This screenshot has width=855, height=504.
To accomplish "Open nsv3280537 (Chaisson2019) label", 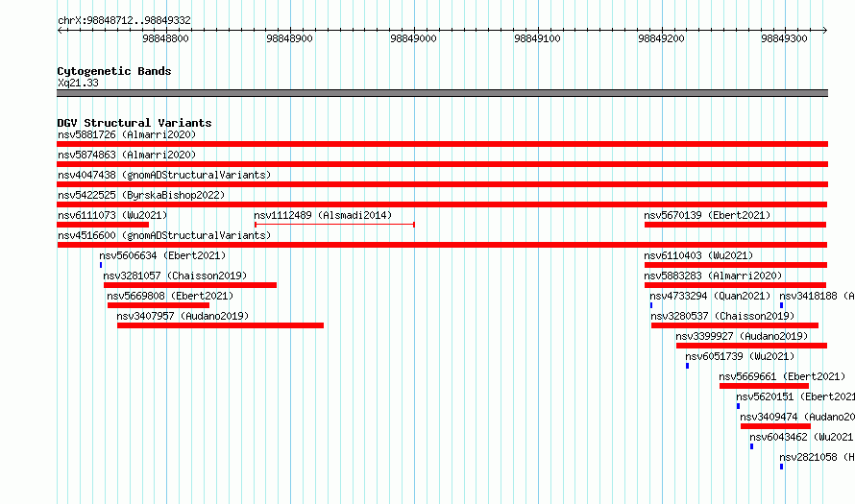I will click(722, 316).
